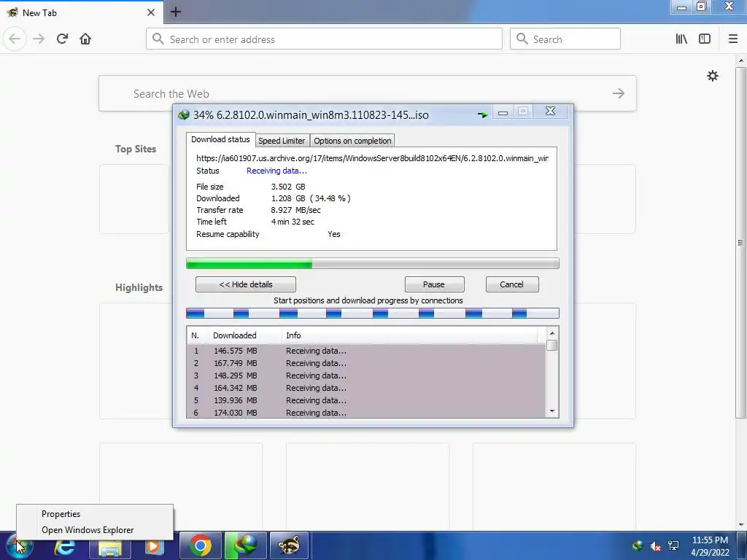Screen dimensions: 747x560
Task: Click Hide details button
Action: [245, 284]
